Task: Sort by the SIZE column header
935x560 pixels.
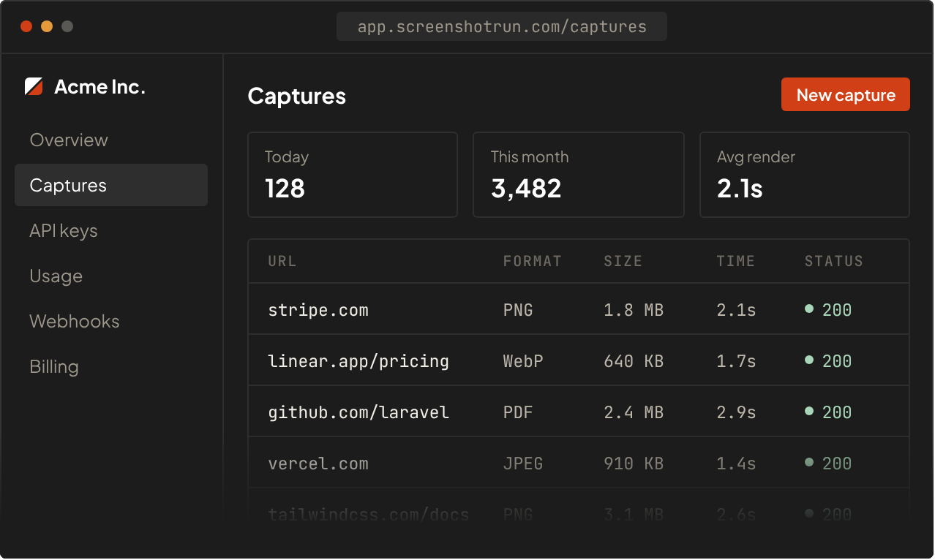Action: point(623,261)
